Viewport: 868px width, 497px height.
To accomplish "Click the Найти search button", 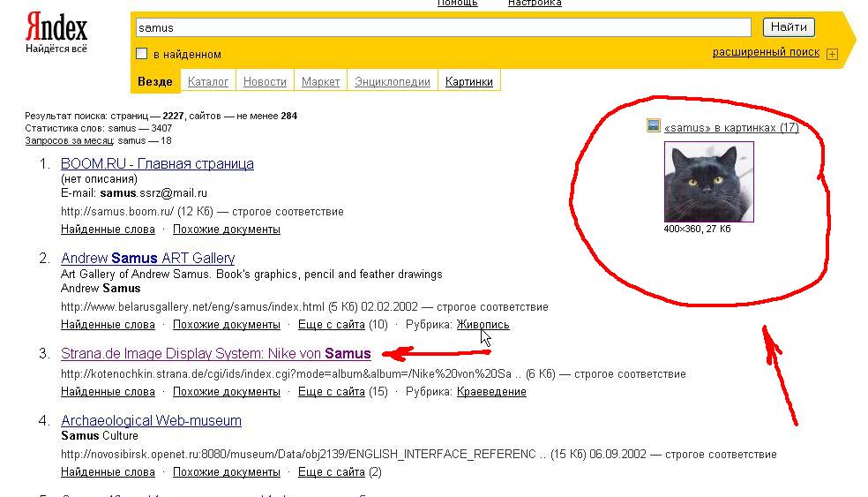I will [789, 26].
